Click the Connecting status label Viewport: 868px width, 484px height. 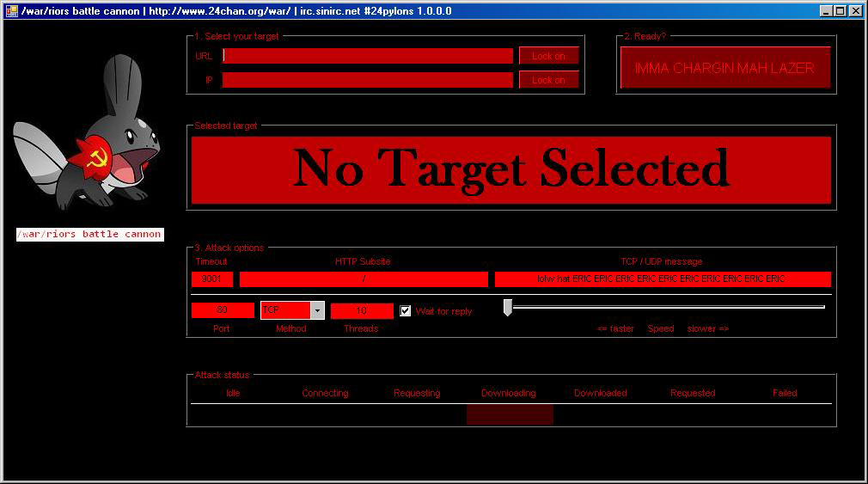pyautogui.click(x=325, y=393)
